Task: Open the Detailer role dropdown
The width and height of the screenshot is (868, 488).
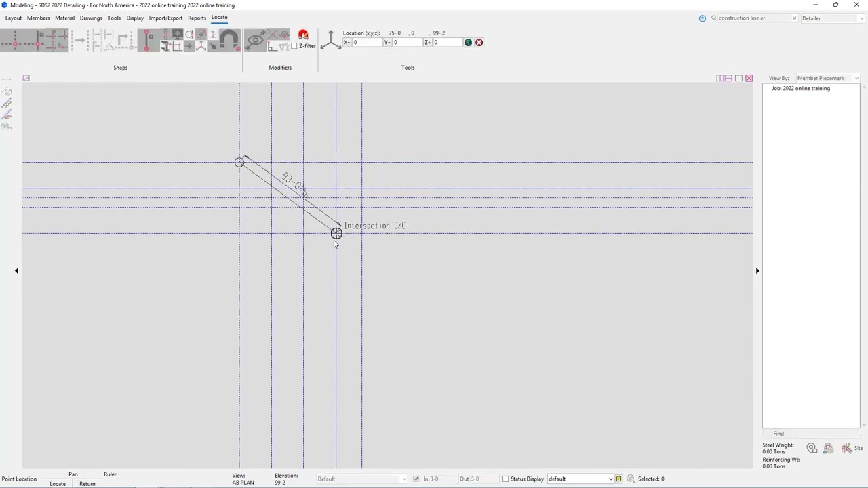Action: point(831,18)
